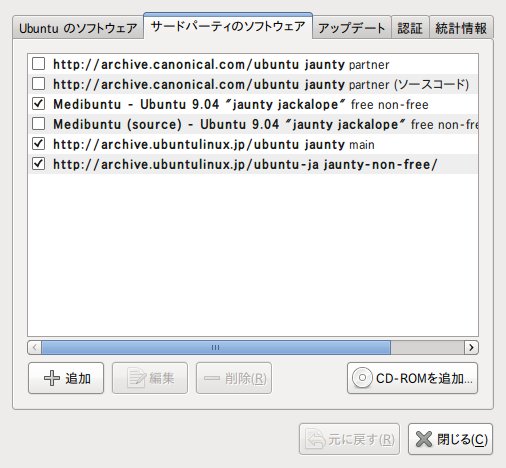Click the scrollbar right arrow
This screenshot has height=468, width=506.
click(x=471, y=348)
